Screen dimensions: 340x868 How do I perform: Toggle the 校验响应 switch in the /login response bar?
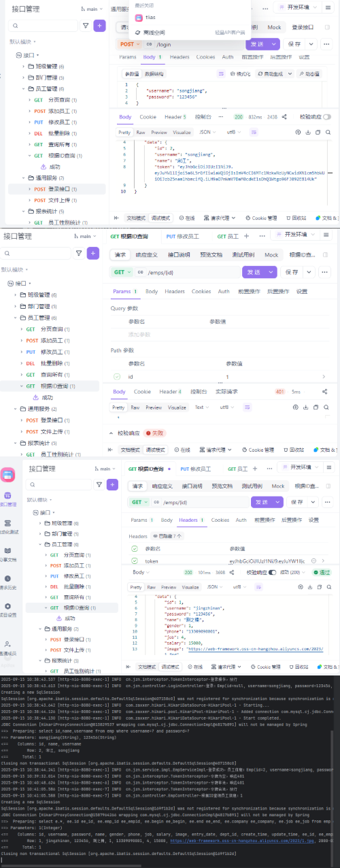[327, 117]
